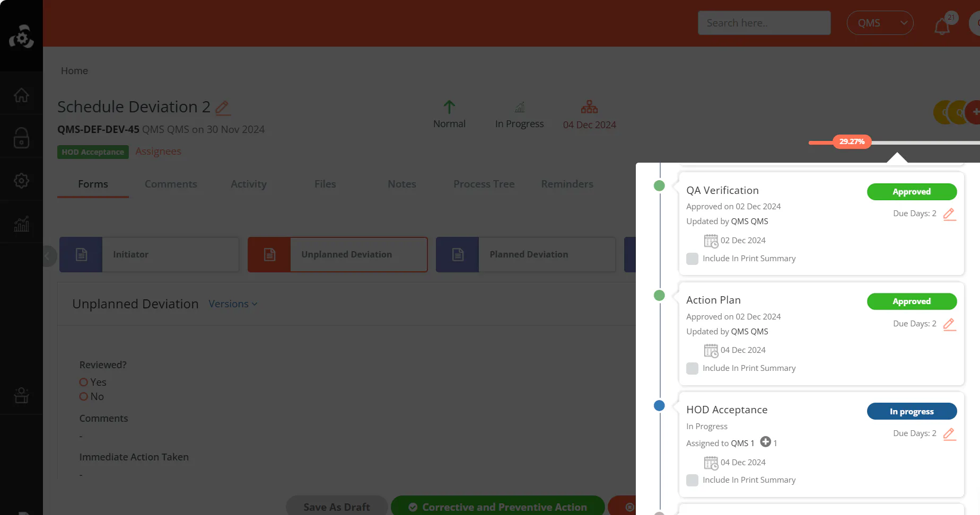Open the Home icon in sidebar
980x515 pixels.
pos(21,95)
